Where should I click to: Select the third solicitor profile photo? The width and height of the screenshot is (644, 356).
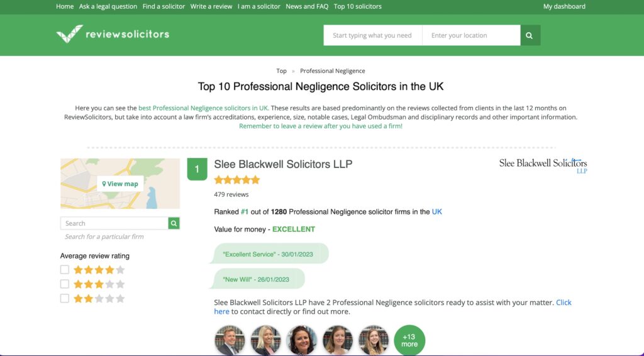pyautogui.click(x=301, y=340)
